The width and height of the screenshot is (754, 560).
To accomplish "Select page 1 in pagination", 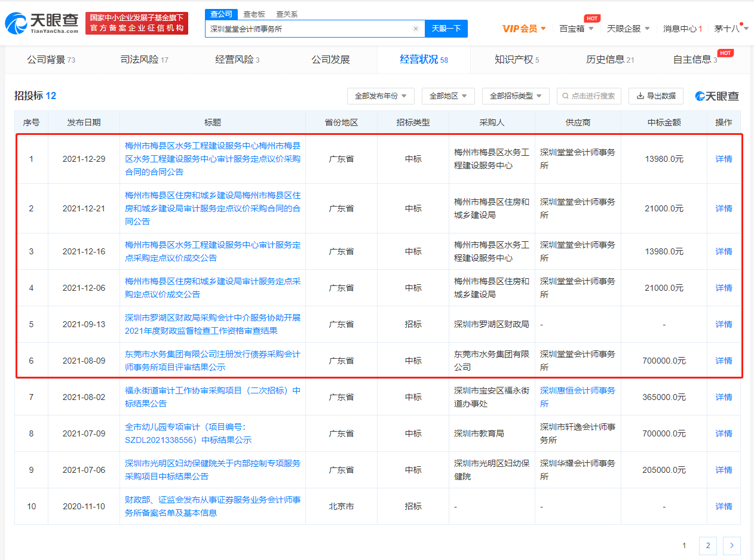I will pos(684,545).
